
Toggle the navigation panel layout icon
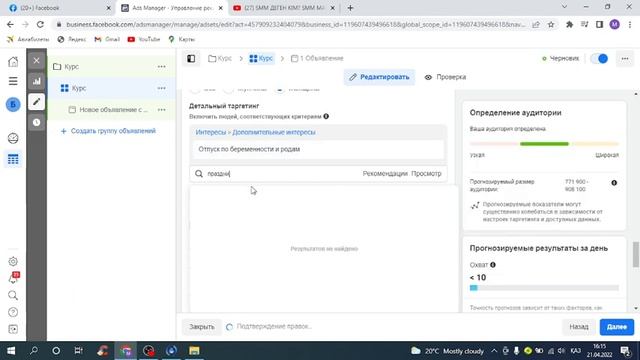(x=191, y=58)
